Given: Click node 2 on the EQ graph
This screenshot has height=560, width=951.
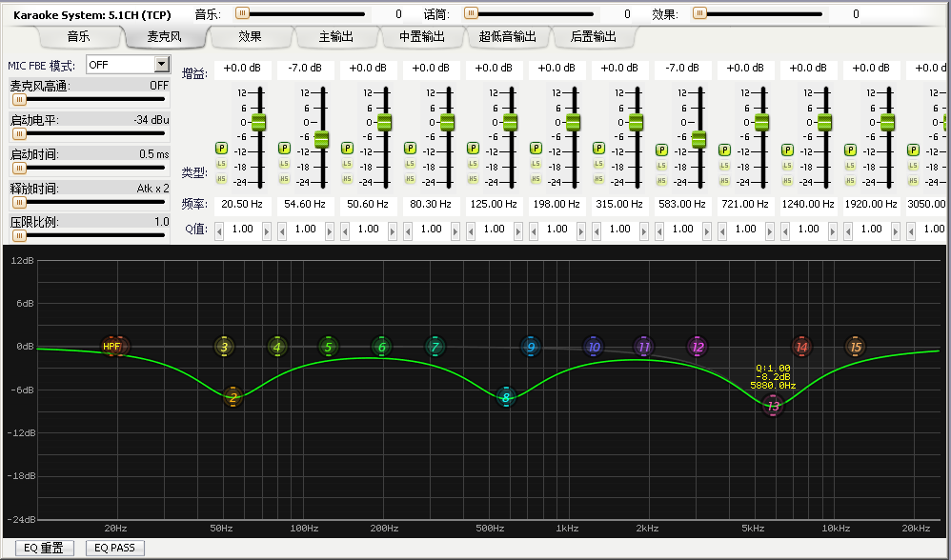Looking at the screenshot, I should click(x=232, y=398).
